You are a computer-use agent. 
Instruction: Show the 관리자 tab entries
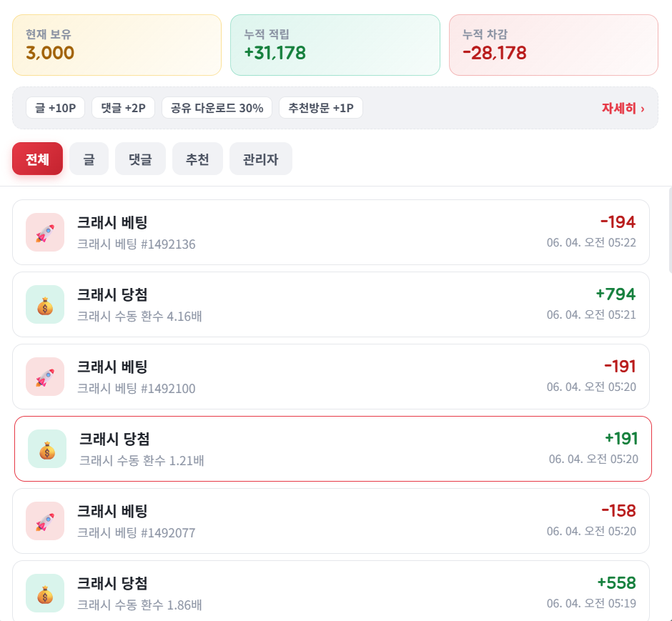click(260, 159)
